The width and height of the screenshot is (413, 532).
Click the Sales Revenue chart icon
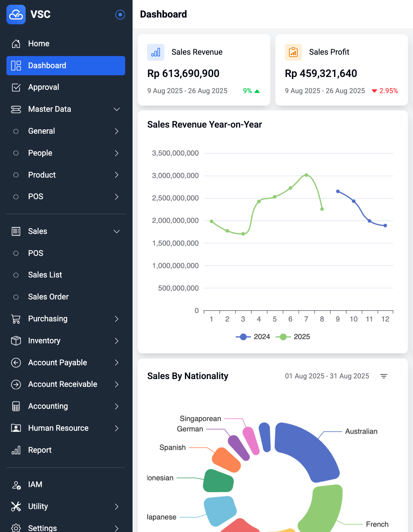click(156, 52)
